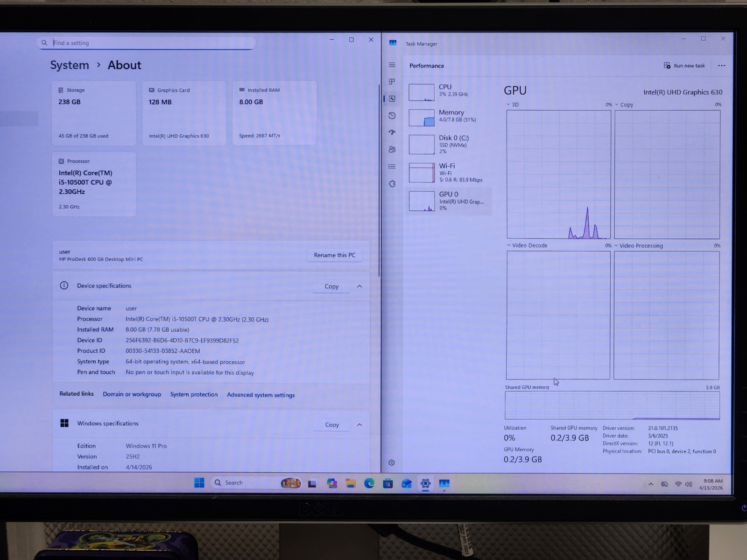The height and width of the screenshot is (560, 747).
Task: Open Task Manager hamburger navigation menu
Action: (x=392, y=65)
